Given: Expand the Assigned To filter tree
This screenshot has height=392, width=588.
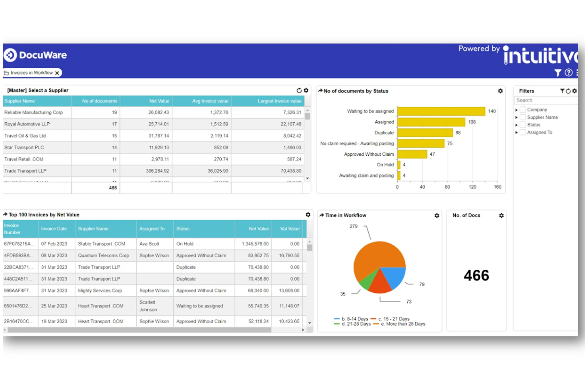Looking at the screenshot, I should pyautogui.click(x=516, y=132).
